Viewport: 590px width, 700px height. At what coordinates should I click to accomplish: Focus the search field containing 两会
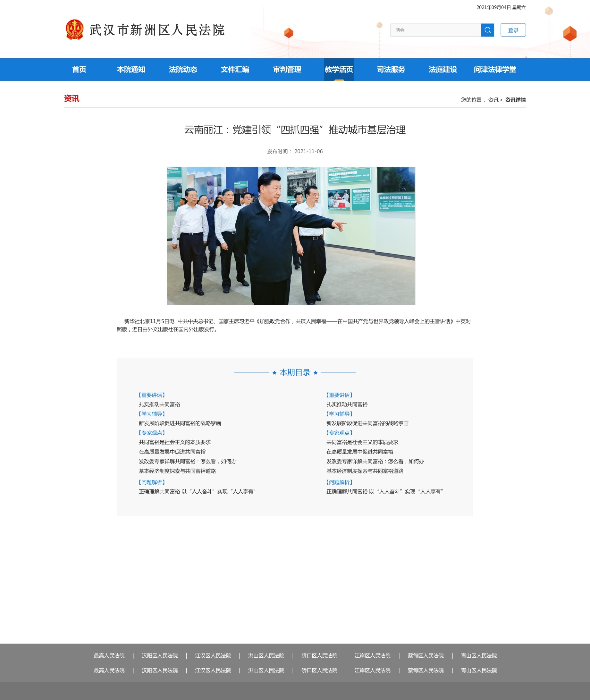coord(435,30)
